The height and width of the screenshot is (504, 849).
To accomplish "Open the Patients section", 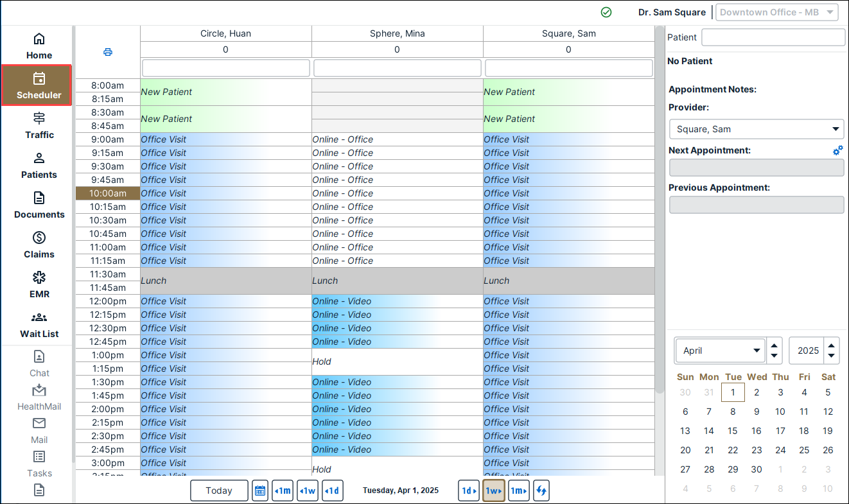I will coord(39,166).
